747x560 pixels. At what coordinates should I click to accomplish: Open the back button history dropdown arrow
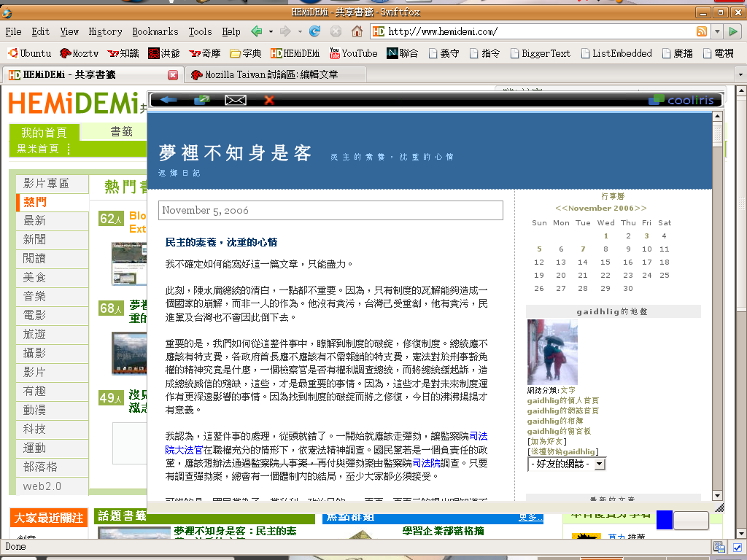271,31
